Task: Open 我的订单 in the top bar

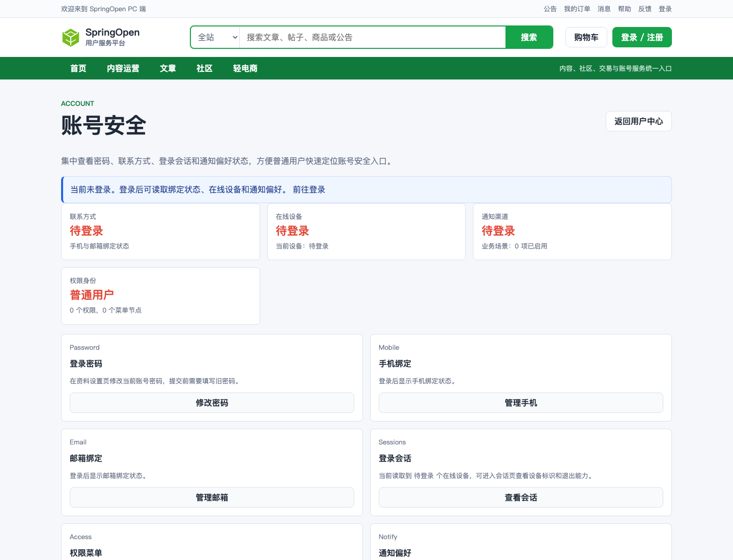Action: [x=577, y=9]
